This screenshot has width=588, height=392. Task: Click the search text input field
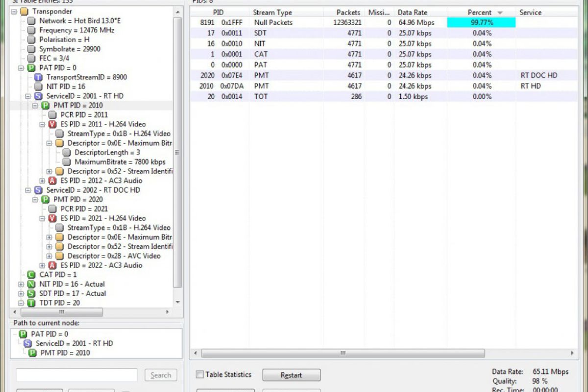point(76,375)
